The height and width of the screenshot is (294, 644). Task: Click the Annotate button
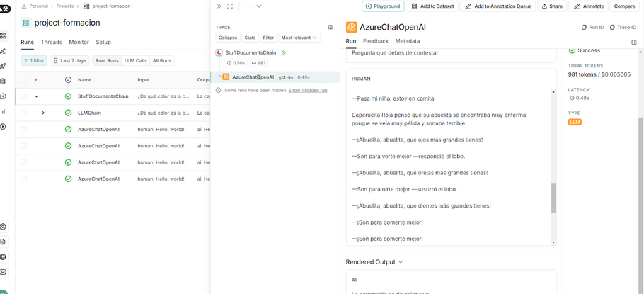pyautogui.click(x=589, y=6)
